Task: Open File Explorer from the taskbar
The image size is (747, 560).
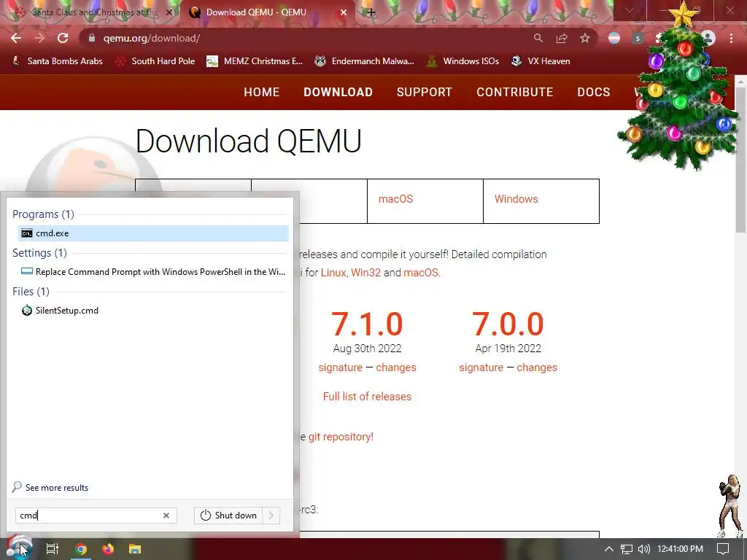Action: [135, 549]
